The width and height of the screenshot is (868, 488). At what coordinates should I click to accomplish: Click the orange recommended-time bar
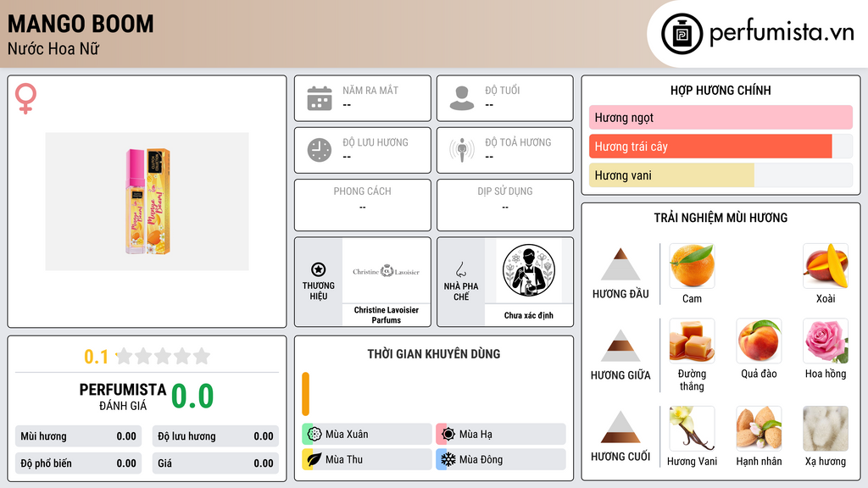[305, 394]
